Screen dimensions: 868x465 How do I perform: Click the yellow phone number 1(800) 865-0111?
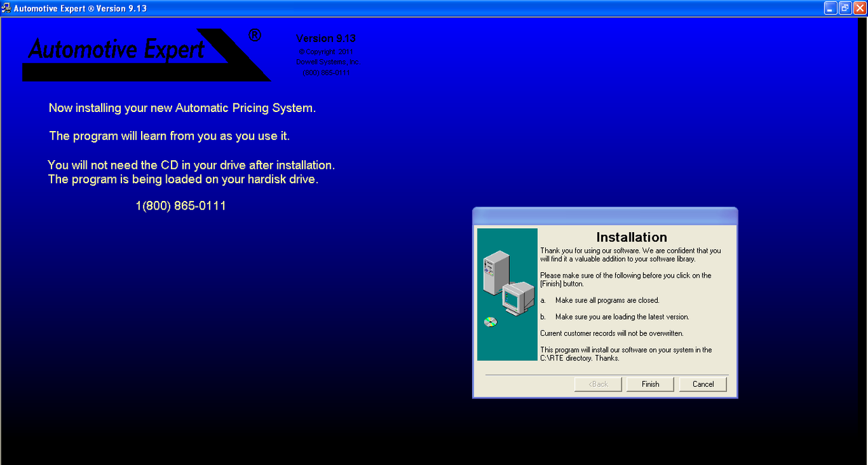[x=181, y=206]
